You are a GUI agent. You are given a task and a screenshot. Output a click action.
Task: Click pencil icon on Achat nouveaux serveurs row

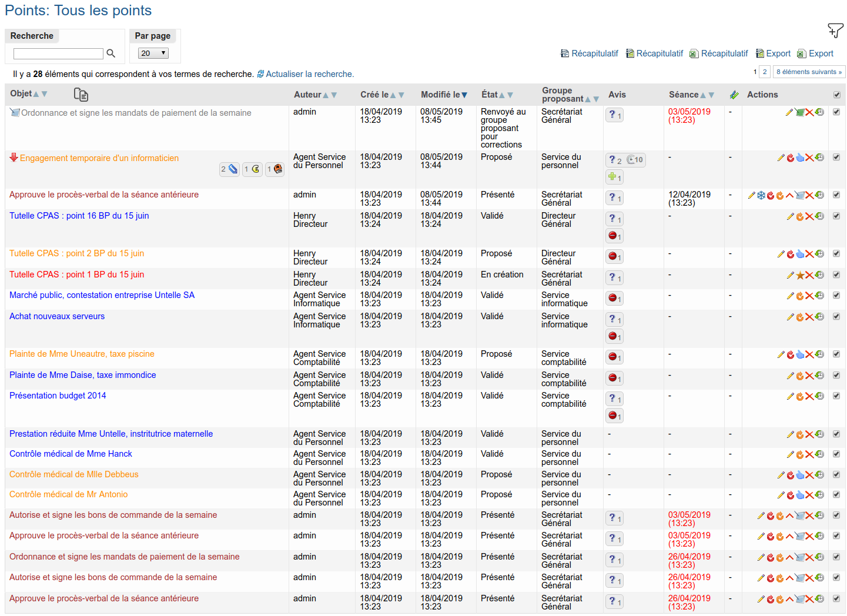tap(791, 317)
